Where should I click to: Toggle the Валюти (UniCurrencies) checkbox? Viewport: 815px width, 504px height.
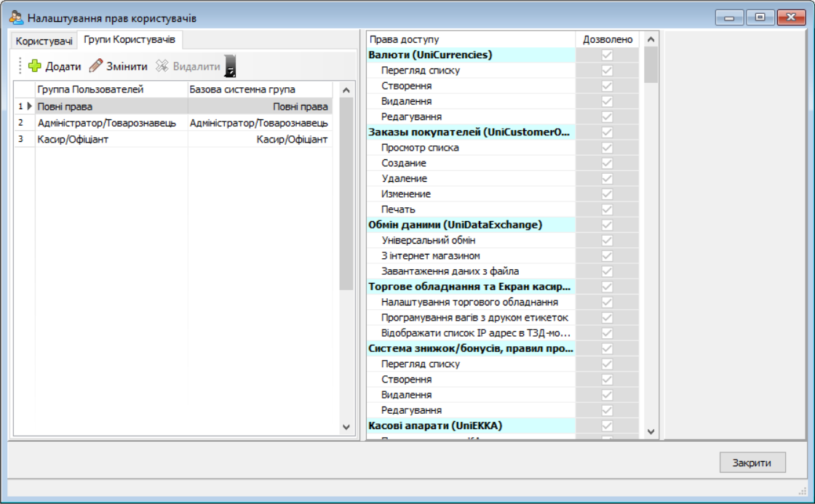point(607,55)
